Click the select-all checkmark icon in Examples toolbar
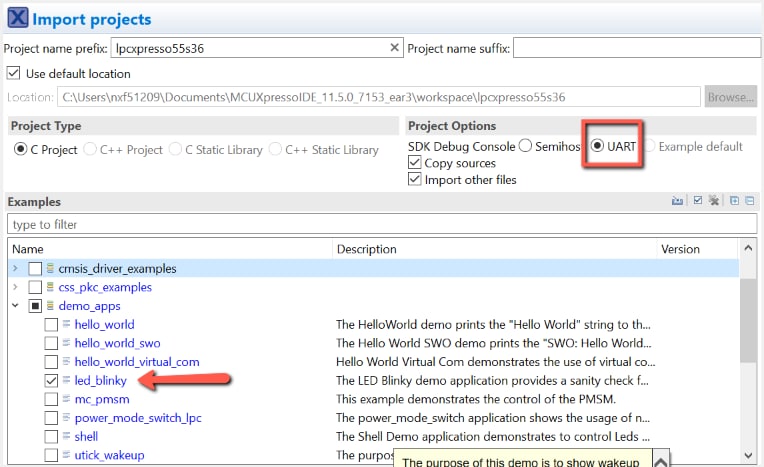Image resolution: width=764 pixels, height=467 pixels. 698,201
